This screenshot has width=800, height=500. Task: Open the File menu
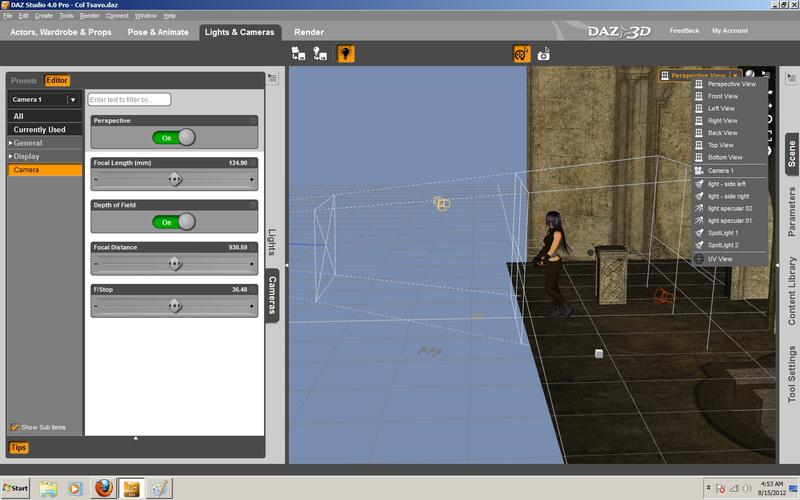[8, 16]
